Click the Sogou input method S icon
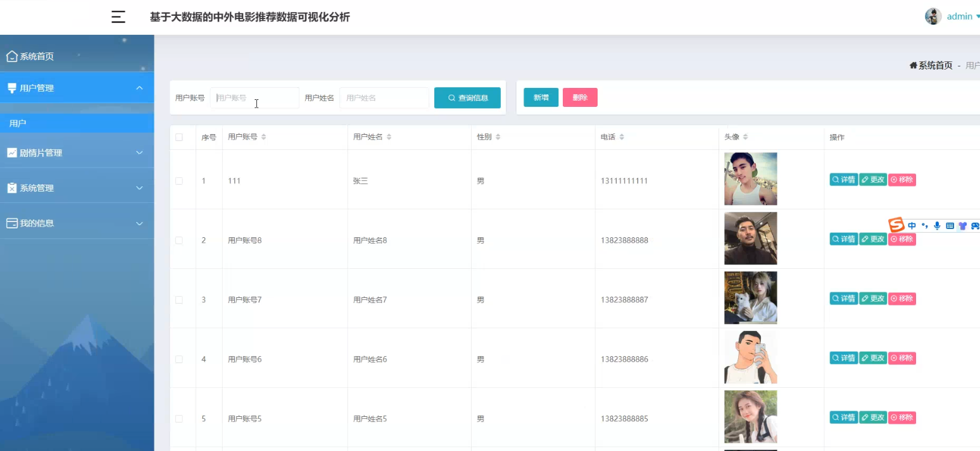Image resolution: width=980 pixels, height=451 pixels. tap(896, 225)
